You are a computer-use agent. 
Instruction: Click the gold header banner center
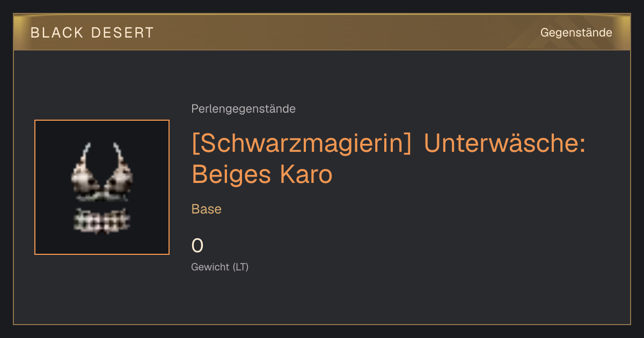[x=322, y=33]
